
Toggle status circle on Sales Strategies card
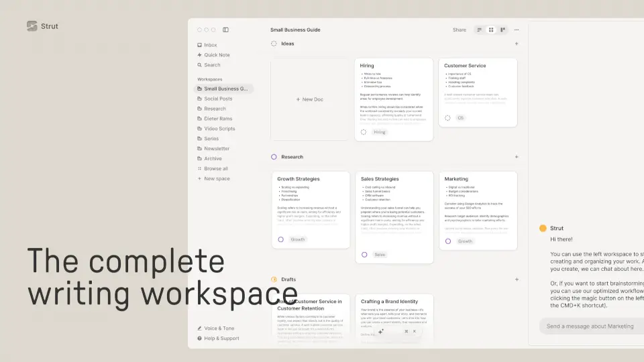[x=364, y=255]
